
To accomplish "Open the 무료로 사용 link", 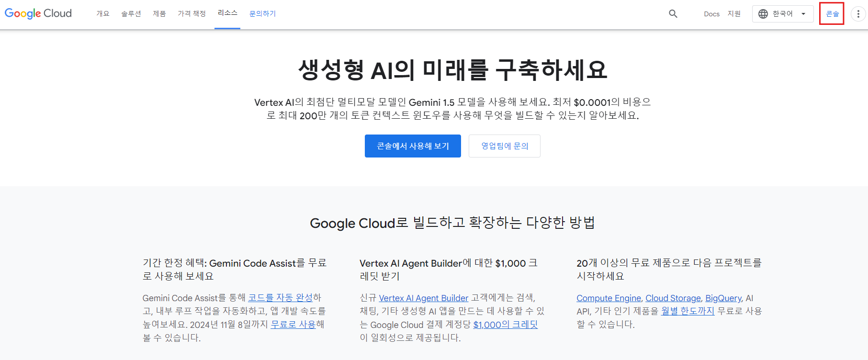I will tap(293, 325).
